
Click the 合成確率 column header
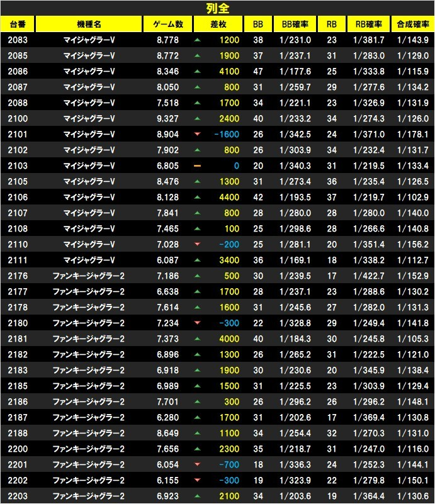click(x=413, y=24)
